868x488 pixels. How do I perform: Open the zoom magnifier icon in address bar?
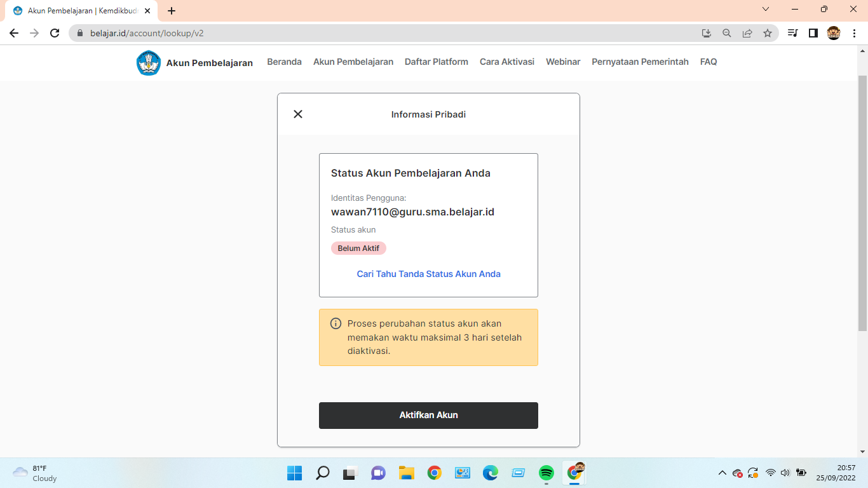tap(727, 33)
